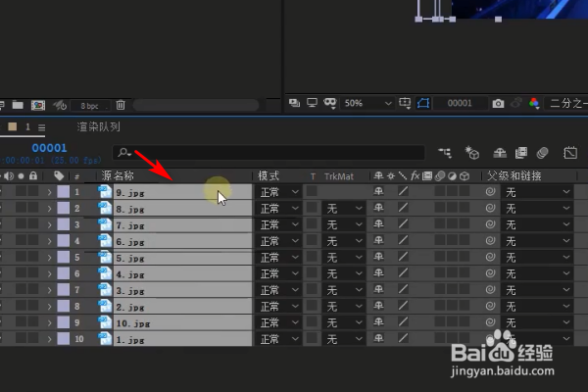Click label color swatch of layer 4.jpg
Viewport: 588px width, 392px height.
[x=63, y=273]
